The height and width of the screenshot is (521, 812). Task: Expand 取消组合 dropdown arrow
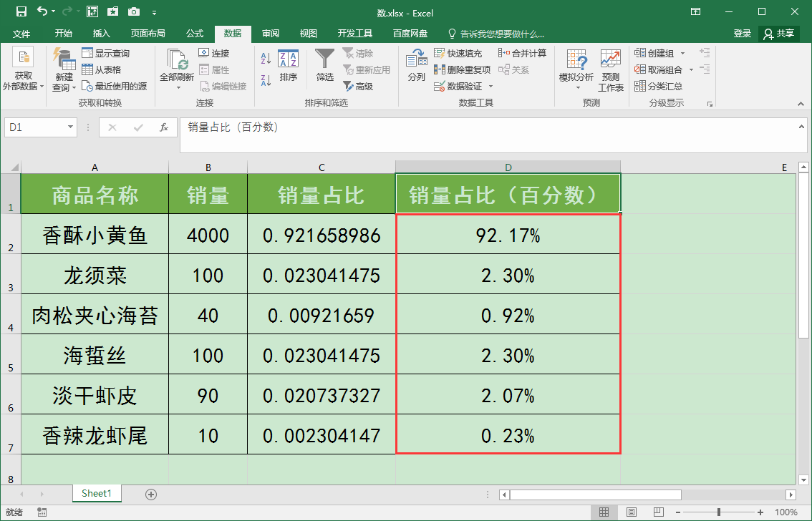pyautogui.click(x=691, y=70)
